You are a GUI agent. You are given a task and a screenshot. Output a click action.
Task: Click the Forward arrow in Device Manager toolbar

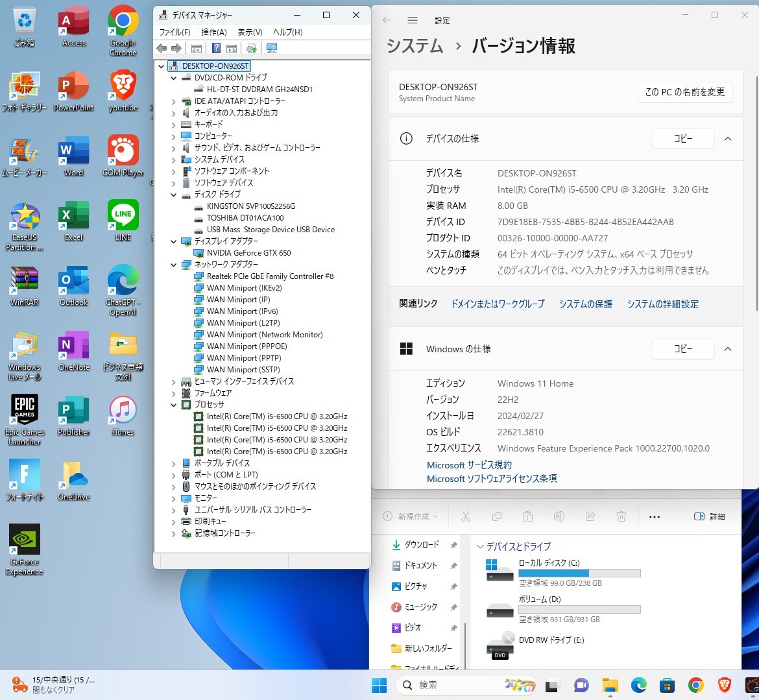click(176, 49)
